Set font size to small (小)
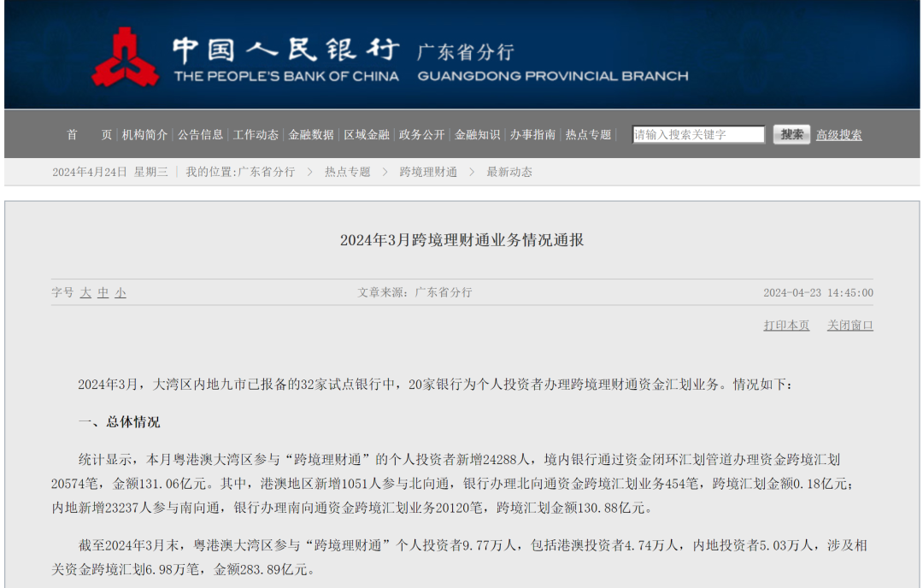The image size is (923, 588). pos(121,292)
